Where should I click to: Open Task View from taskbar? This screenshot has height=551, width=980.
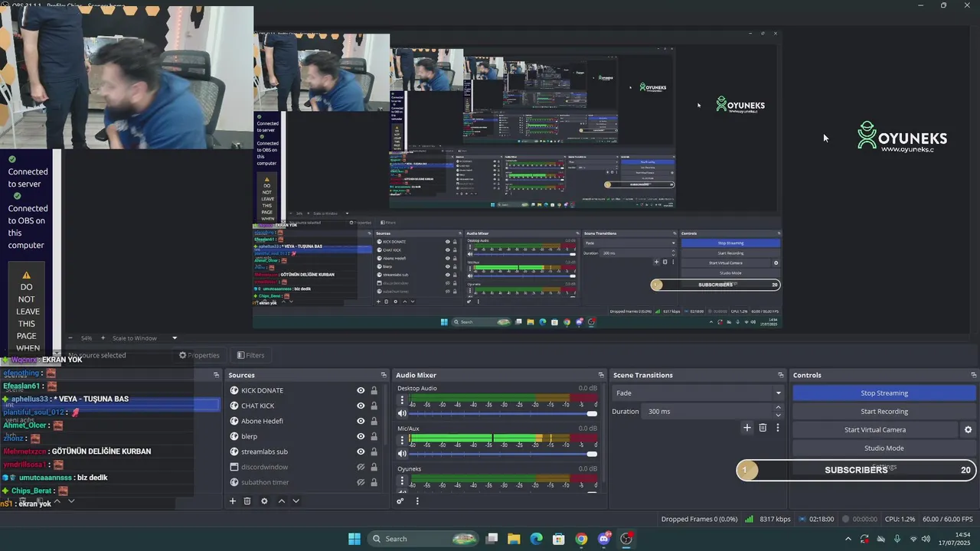492,539
